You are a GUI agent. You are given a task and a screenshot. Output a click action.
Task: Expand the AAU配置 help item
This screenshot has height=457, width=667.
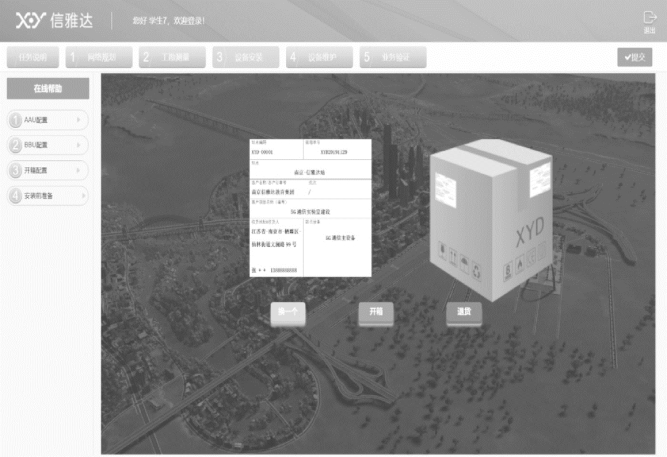coord(48,120)
